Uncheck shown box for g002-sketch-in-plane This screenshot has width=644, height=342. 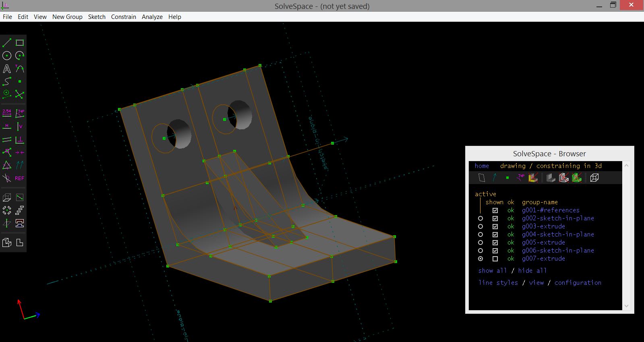495,218
